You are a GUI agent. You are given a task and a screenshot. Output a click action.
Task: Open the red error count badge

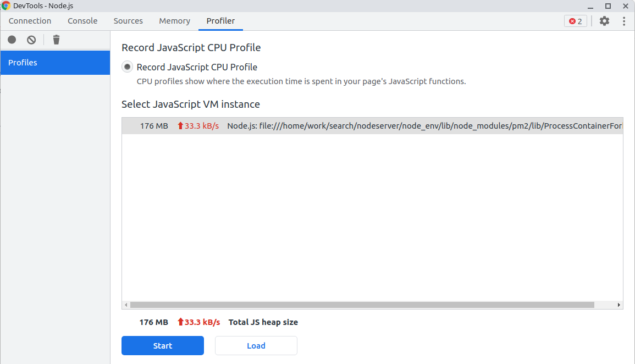[576, 21]
